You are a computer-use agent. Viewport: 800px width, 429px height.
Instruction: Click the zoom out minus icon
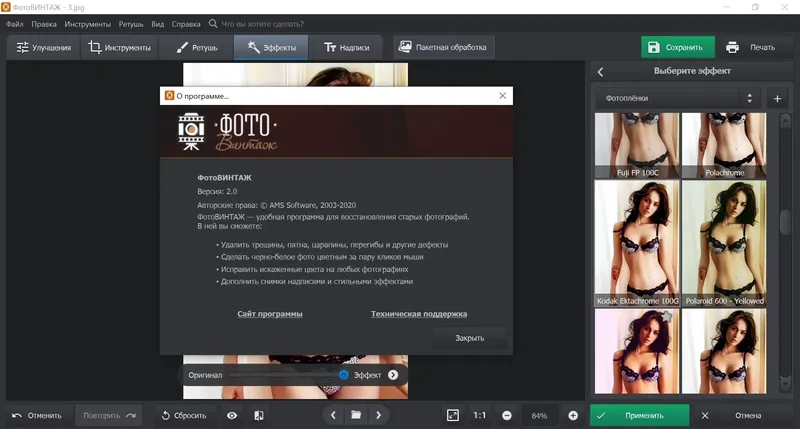point(507,416)
